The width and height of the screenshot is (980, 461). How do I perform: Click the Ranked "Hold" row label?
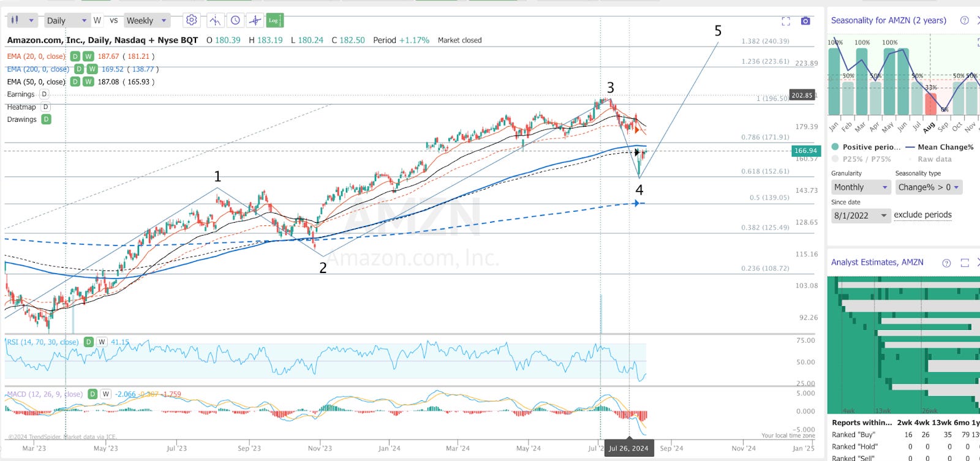pyautogui.click(x=854, y=446)
